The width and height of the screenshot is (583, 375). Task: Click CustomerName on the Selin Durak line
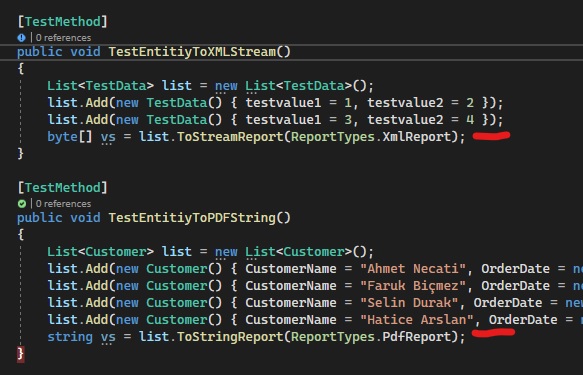pyautogui.click(x=291, y=303)
